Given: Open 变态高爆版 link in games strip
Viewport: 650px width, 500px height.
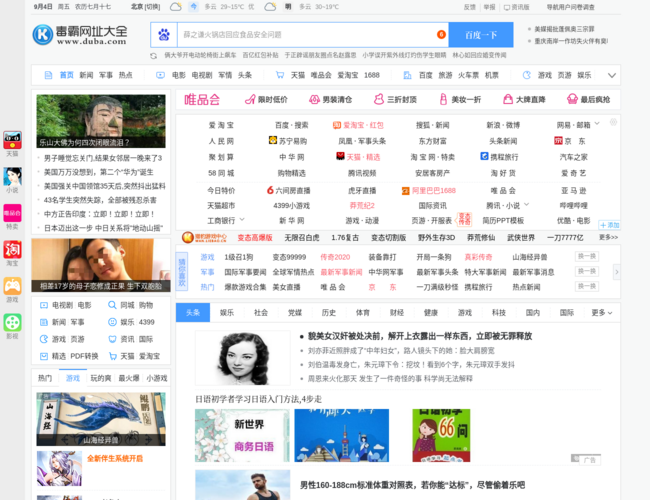Looking at the screenshot, I should tap(255, 238).
